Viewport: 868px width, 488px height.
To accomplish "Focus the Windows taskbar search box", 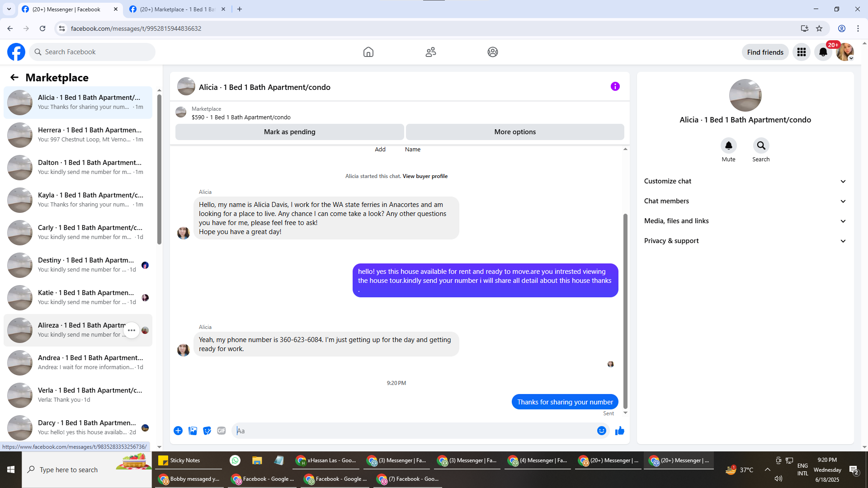I will [87, 470].
